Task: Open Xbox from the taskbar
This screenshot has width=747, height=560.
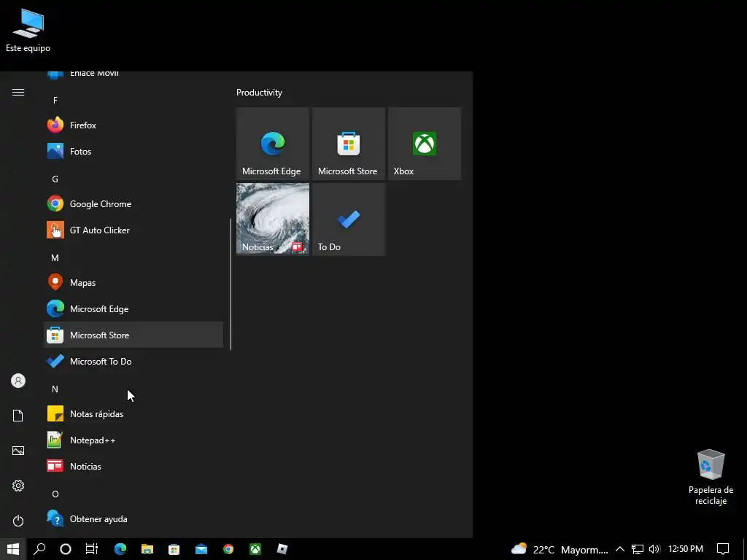Action: (255, 549)
